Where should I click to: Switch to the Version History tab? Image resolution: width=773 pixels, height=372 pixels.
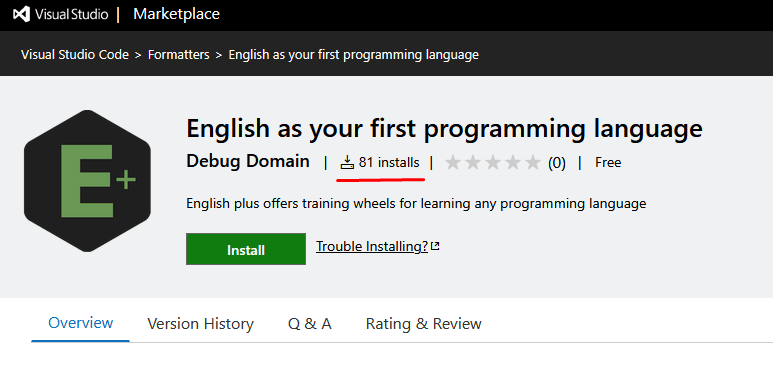200,324
